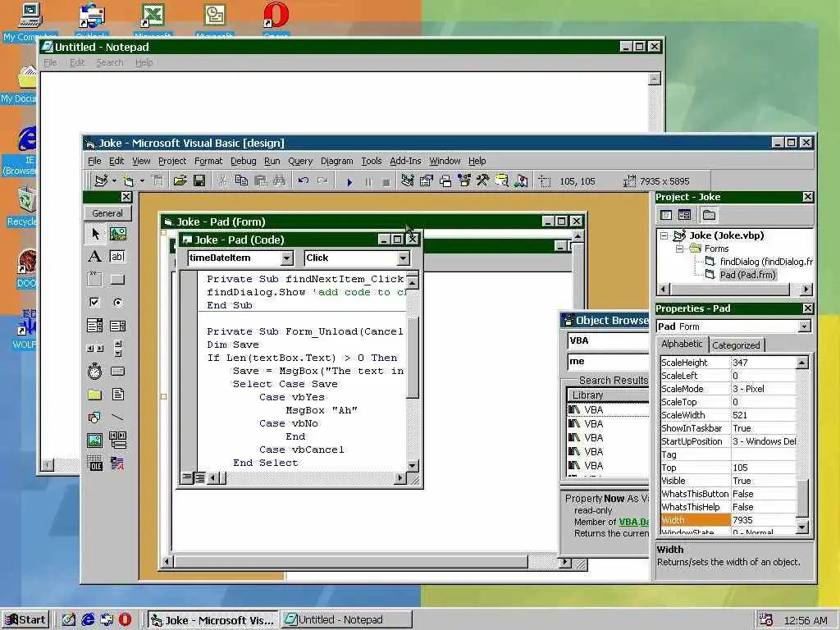The height and width of the screenshot is (630, 840).
Task: Switch to Untitled - Notepad taskbar button
Action: point(347,620)
